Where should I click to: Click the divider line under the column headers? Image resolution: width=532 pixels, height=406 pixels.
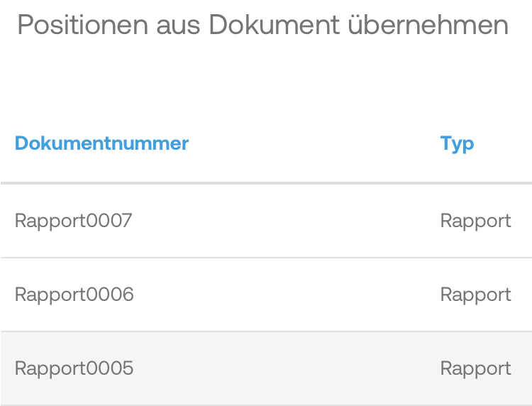click(266, 183)
